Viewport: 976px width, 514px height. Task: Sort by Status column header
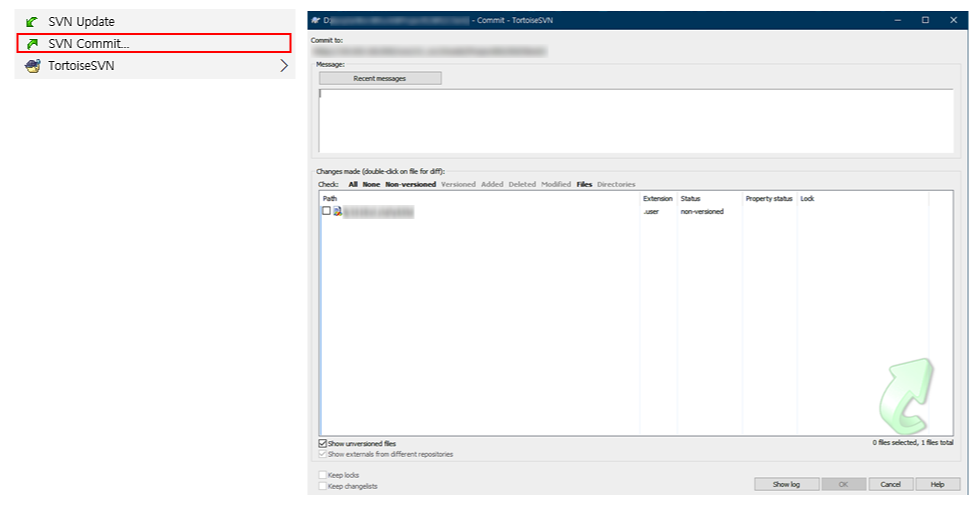click(709, 199)
